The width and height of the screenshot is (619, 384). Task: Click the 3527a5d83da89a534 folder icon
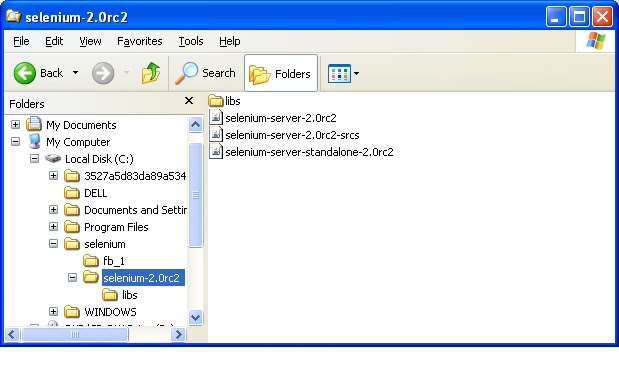[72, 176]
